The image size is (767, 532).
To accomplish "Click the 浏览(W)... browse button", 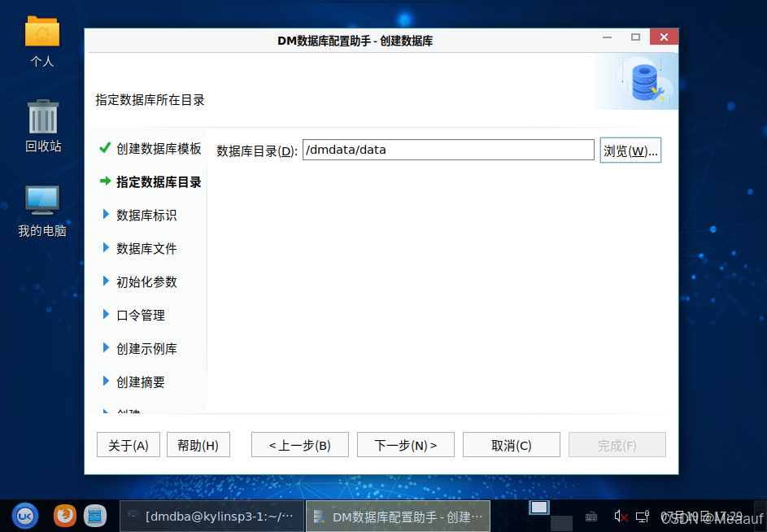I will click(x=630, y=150).
